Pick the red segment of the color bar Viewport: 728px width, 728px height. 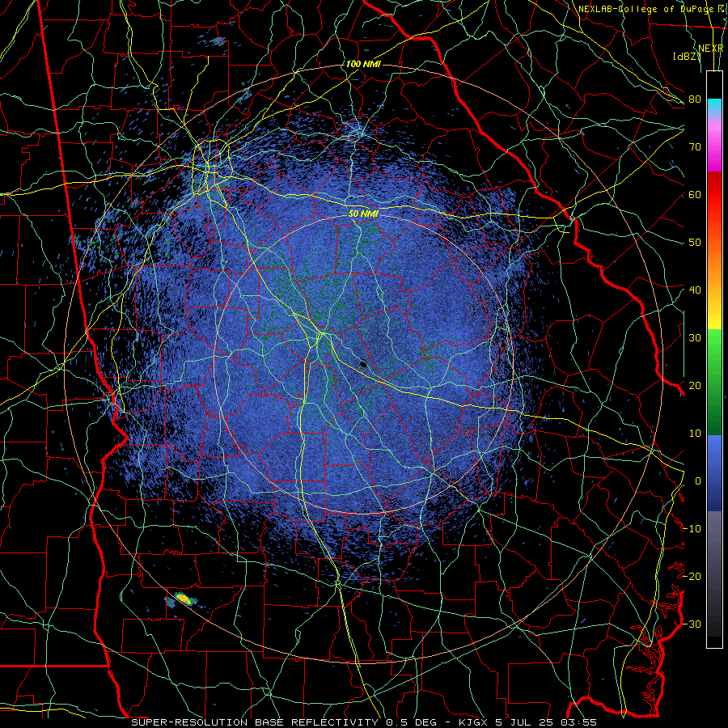pos(714,195)
